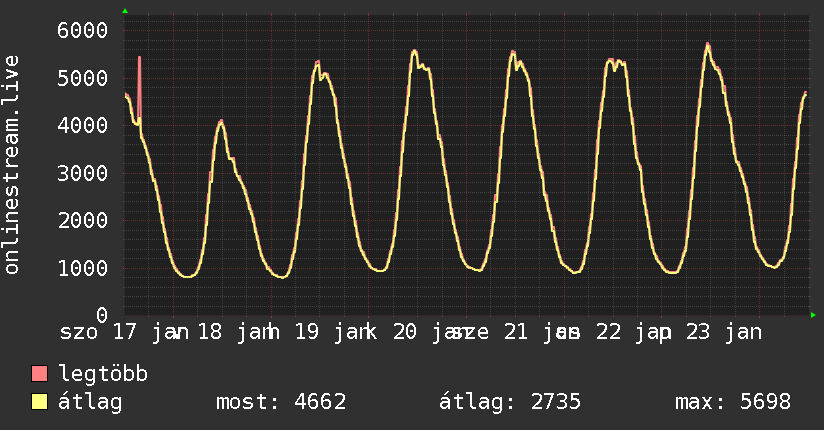
Task: Click the 5000 y-axis label
Action: (83, 78)
